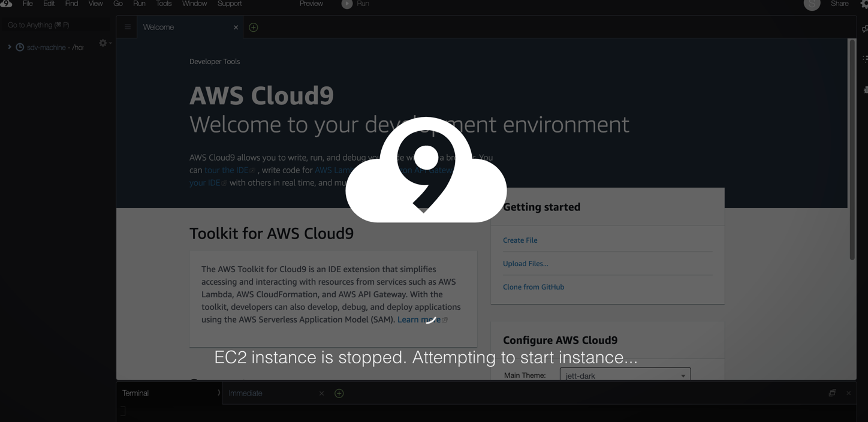Open the Collaborate panel icon on right edge
Screen dimensions: 868x422
[x=864, y=29]
